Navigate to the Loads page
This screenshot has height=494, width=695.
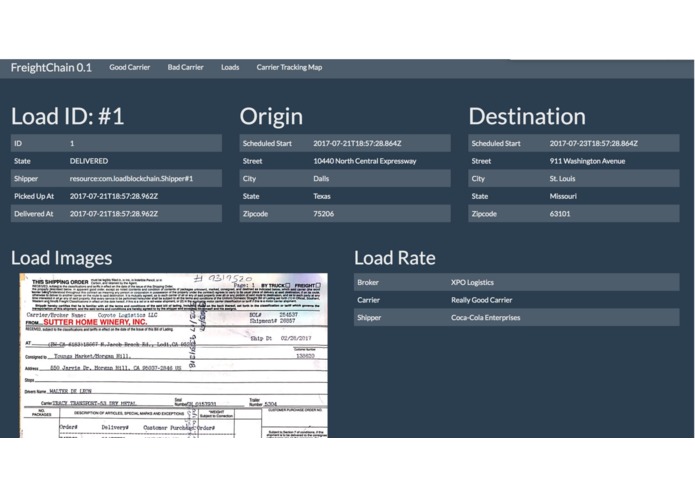tap(230, 67)
